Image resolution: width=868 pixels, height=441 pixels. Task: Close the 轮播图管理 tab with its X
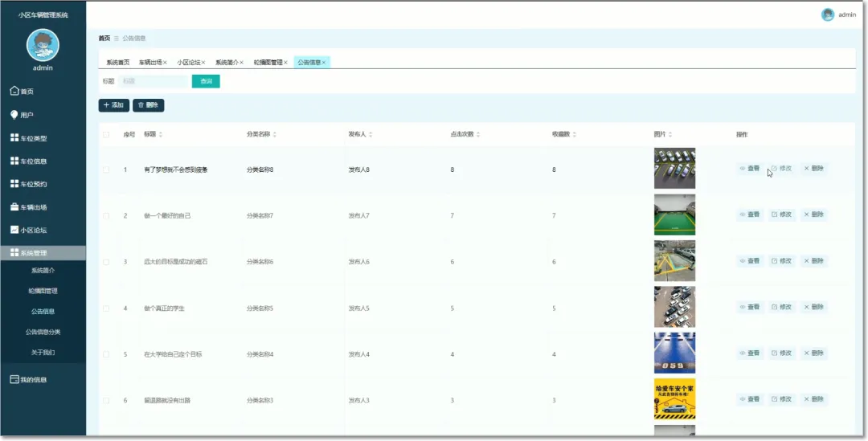[x=285, y=63]
